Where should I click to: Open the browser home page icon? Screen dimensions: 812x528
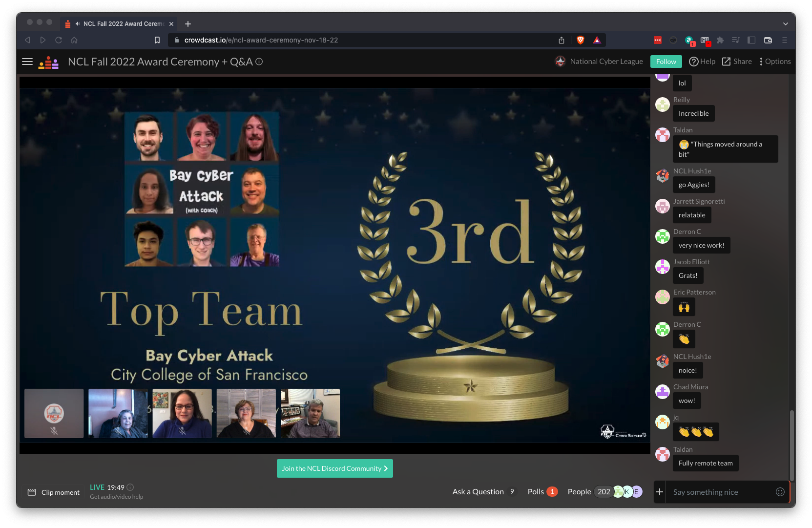tap(74, 40)
